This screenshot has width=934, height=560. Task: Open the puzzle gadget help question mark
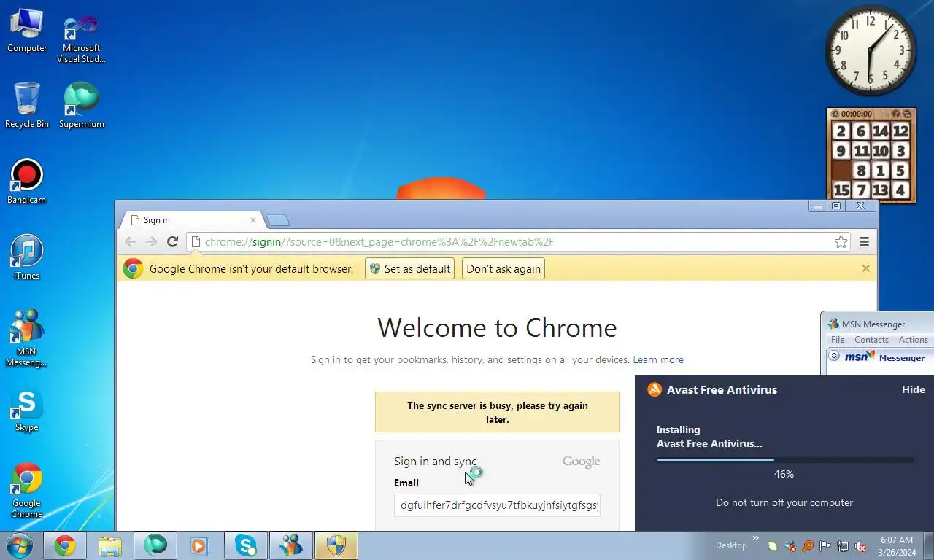click(x=896, y=114)
